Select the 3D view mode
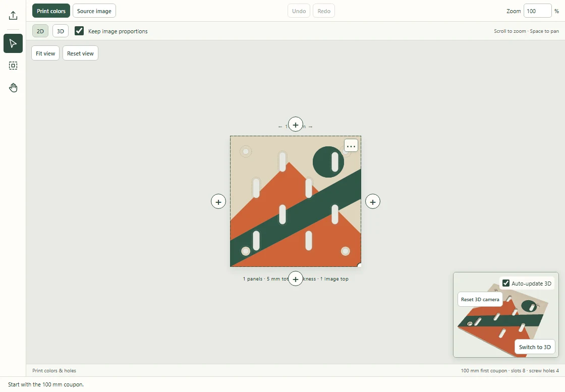Viewport: 565px width, 392px height. [61, 31]
